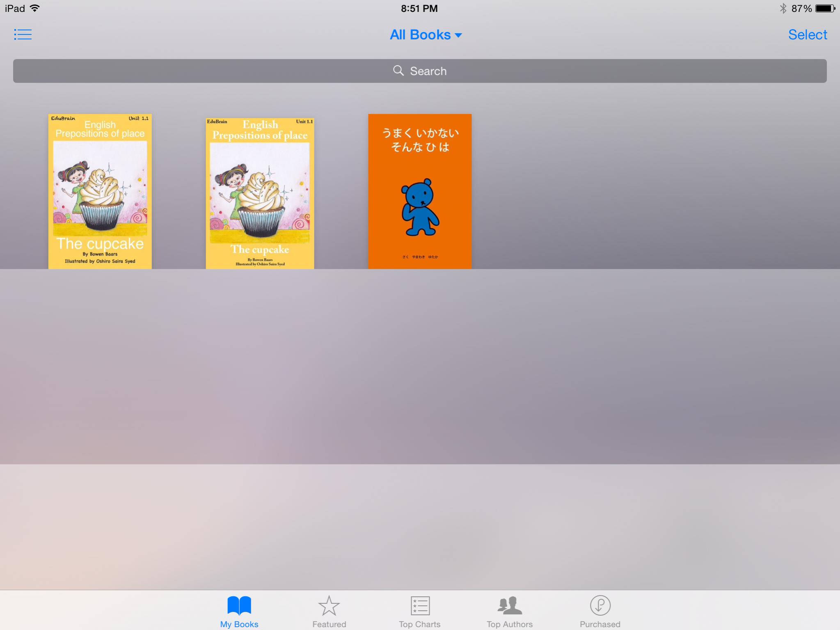Open the Featured tab label
The image size is (840, 630).
[x=329, y=624]
